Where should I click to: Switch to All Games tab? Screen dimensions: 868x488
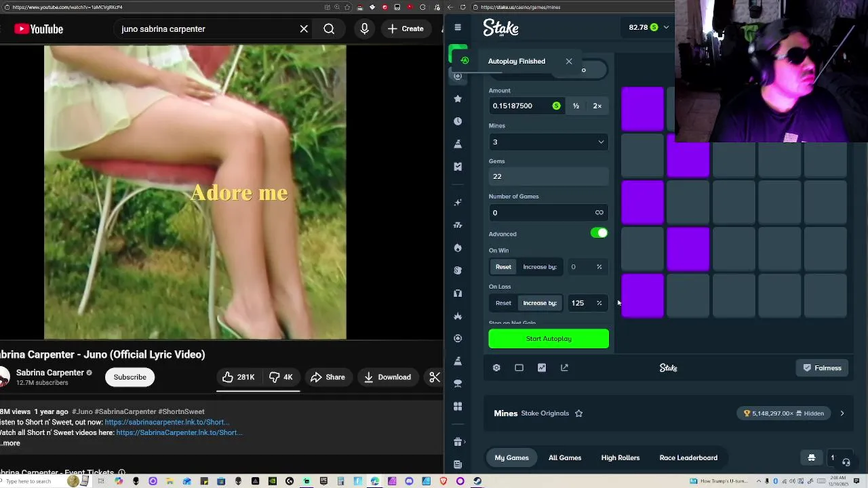(565, 457)
